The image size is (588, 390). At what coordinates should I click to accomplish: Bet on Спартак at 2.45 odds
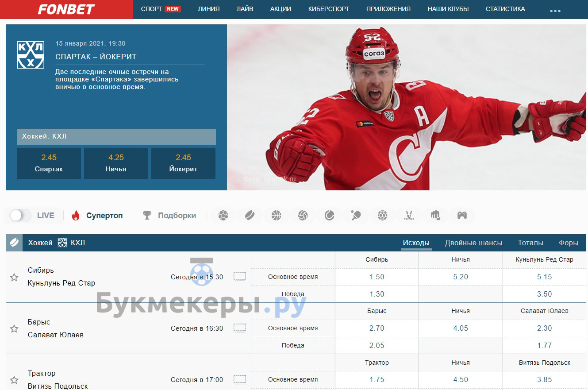click(x=49, y=163)
